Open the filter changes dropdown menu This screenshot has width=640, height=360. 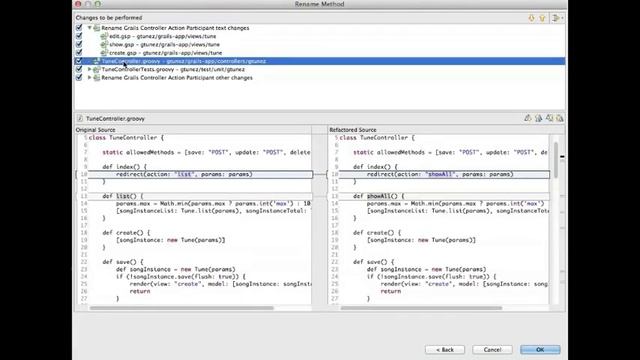point(557,18)
